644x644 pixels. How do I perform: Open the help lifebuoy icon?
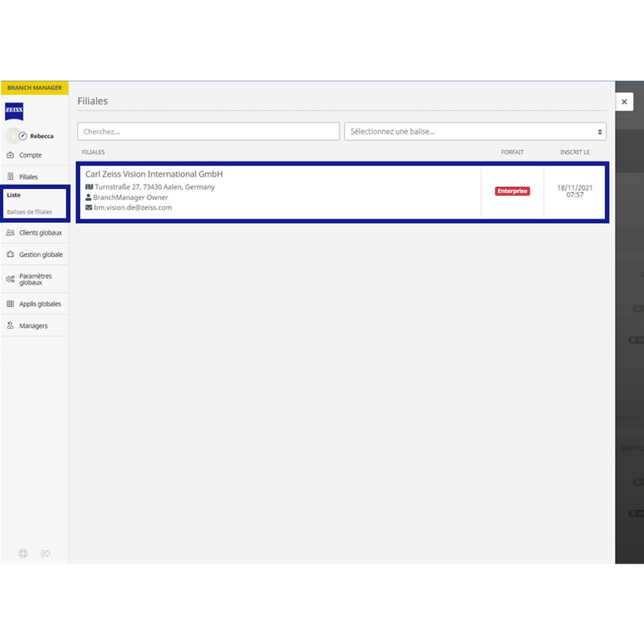23,554
